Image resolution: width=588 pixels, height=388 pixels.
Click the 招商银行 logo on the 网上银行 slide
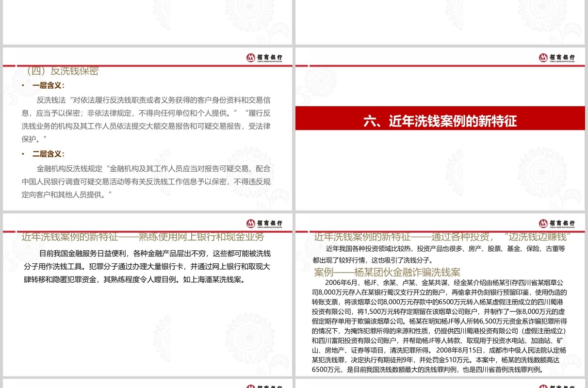coord(264,224)
